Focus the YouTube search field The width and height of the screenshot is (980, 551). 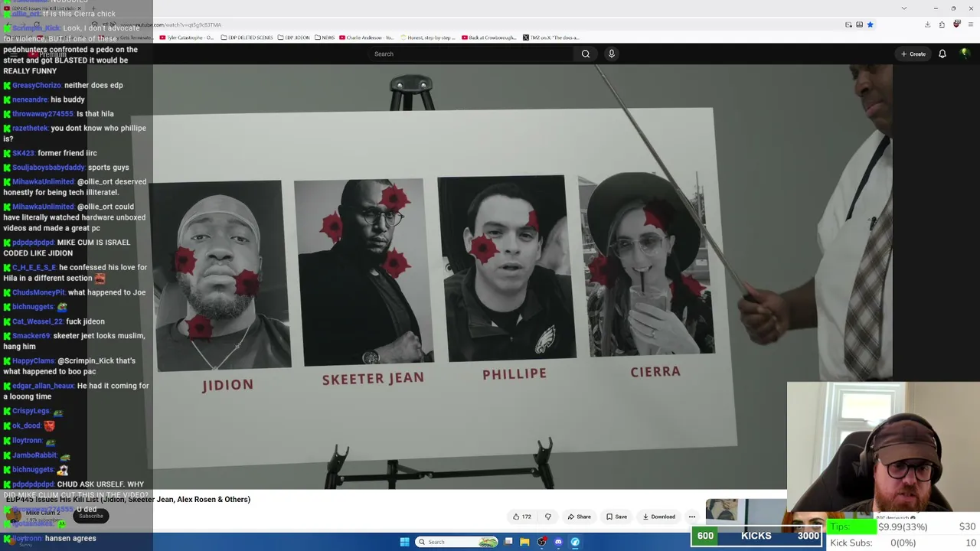(471, 54)
